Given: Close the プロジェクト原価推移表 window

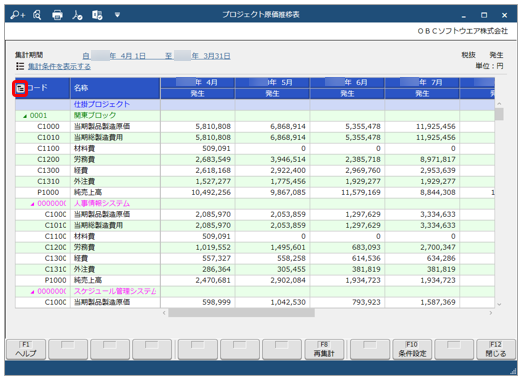Looking at the screenshot, I should 504,15.
